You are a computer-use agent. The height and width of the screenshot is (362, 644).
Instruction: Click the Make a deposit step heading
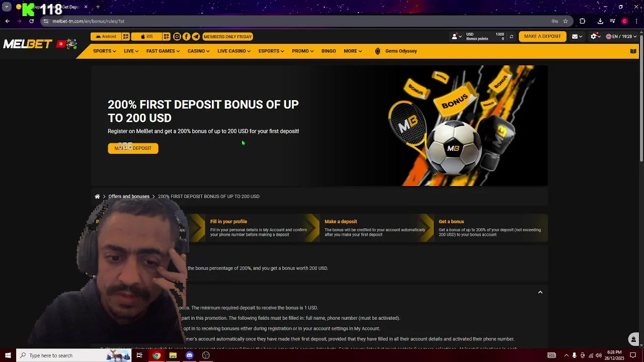coord(341,222)
